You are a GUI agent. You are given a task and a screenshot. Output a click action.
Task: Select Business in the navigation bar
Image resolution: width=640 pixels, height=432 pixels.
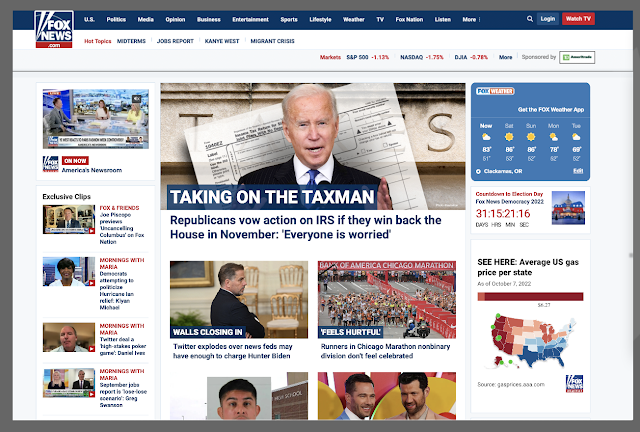pyautogui.click(x=209, y=19)
